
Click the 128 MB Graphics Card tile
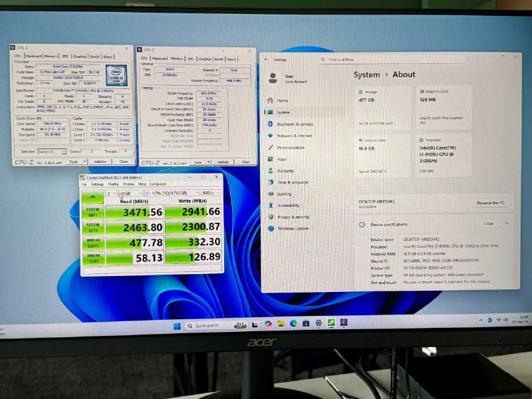[444, 107]
